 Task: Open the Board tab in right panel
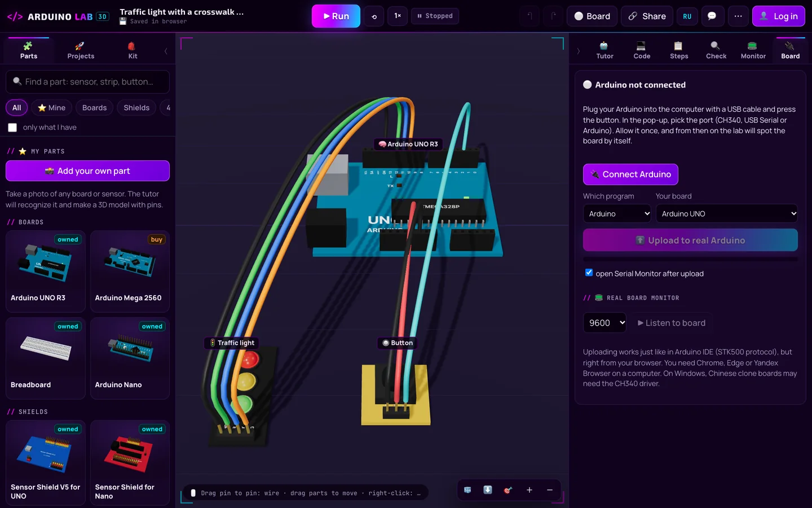(x=791, y=50)
